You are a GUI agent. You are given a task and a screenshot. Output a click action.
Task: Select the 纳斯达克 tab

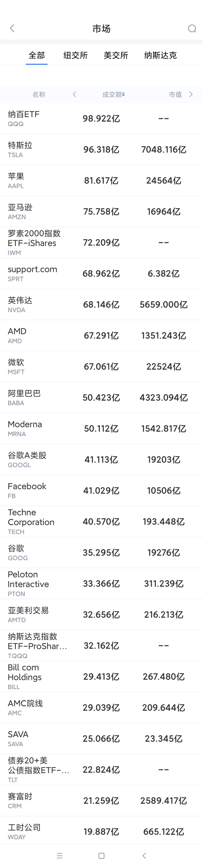(161, 55)
